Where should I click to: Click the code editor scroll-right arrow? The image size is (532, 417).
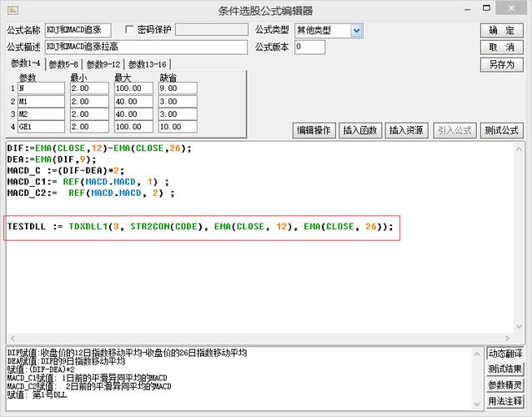pos(508,338)
